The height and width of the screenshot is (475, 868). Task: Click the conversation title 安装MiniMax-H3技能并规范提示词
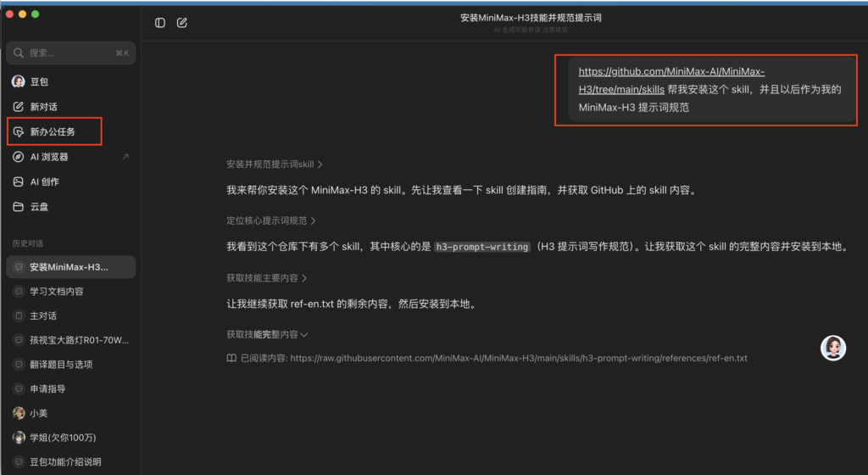point(531,18)
